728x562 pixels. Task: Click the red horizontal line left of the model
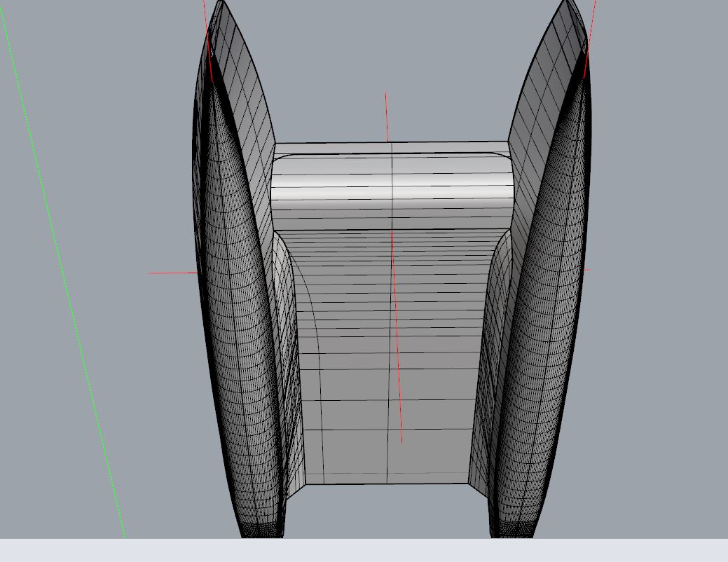(x=172, y=273)
